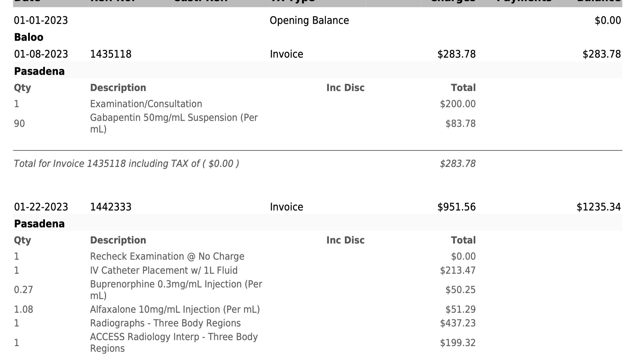Click the Examination/Consultation line item
The image size is (644, 364).
click(146, 104)
